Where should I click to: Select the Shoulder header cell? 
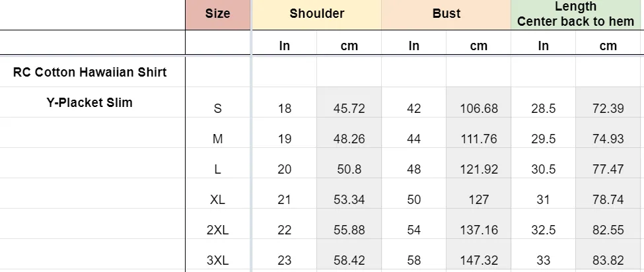click(316, 15)
